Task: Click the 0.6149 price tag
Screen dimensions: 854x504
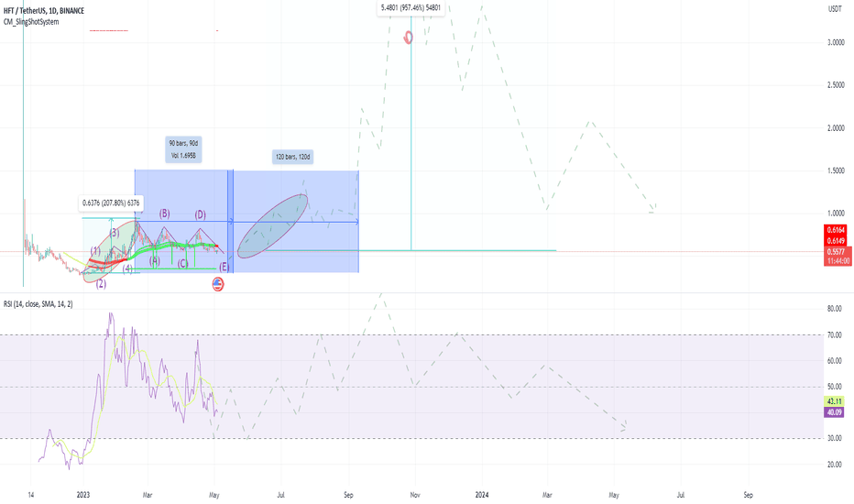Action: (x=836, y=241)
